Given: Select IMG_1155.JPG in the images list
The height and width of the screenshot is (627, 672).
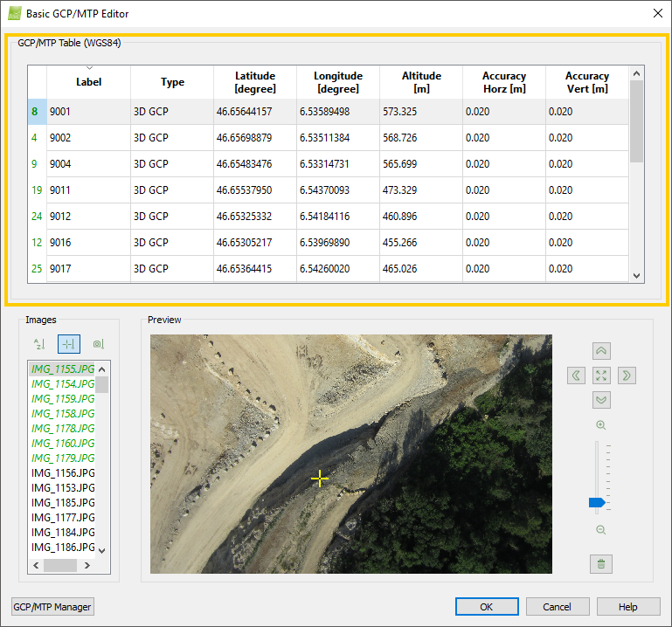Looking at the screenshot, I should [62, 369].
